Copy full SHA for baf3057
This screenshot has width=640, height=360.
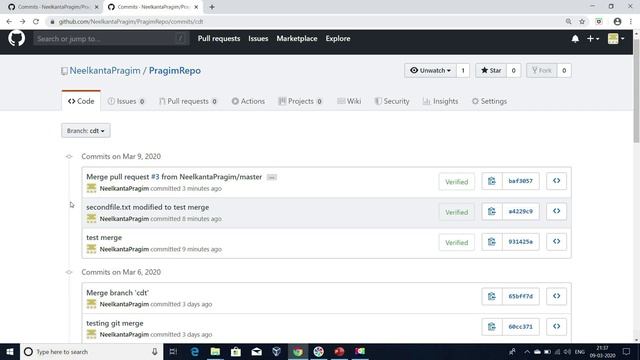tap(492, 181)
